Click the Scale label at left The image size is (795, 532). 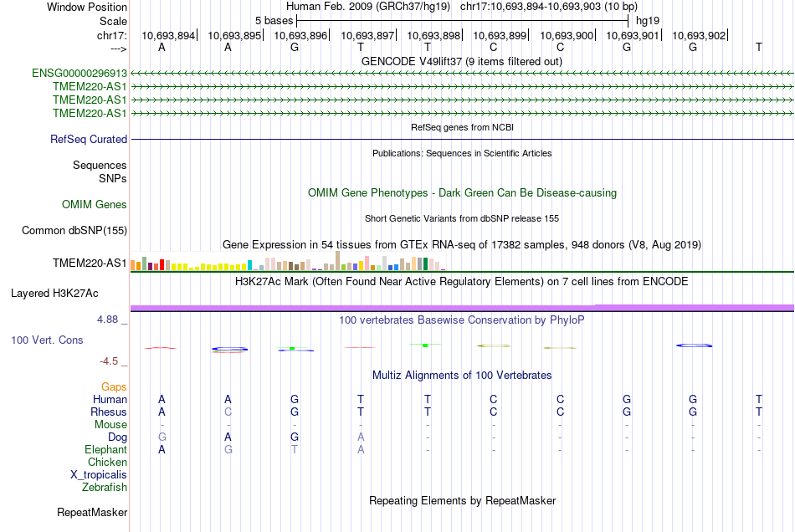(113, 21)
